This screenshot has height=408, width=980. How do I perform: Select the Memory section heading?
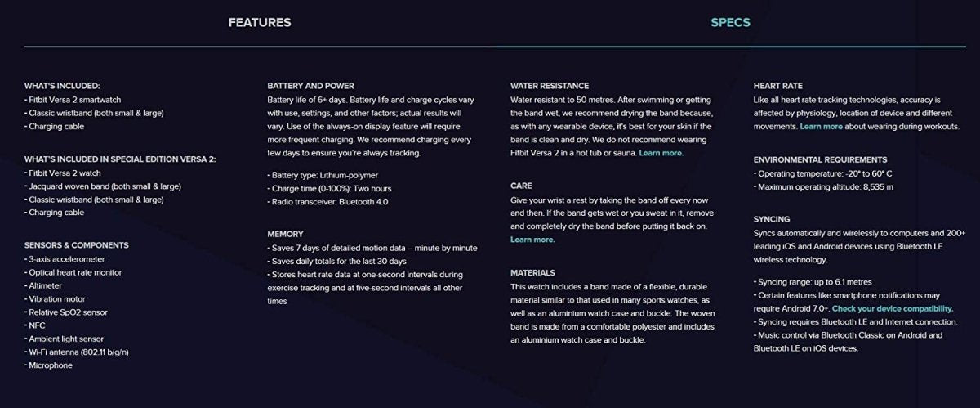click(285, 234)
